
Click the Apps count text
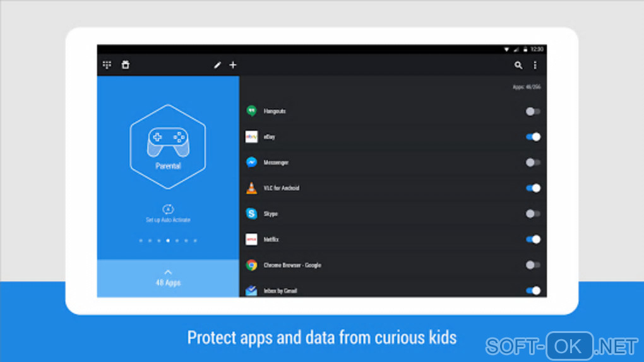coord(527,87)
